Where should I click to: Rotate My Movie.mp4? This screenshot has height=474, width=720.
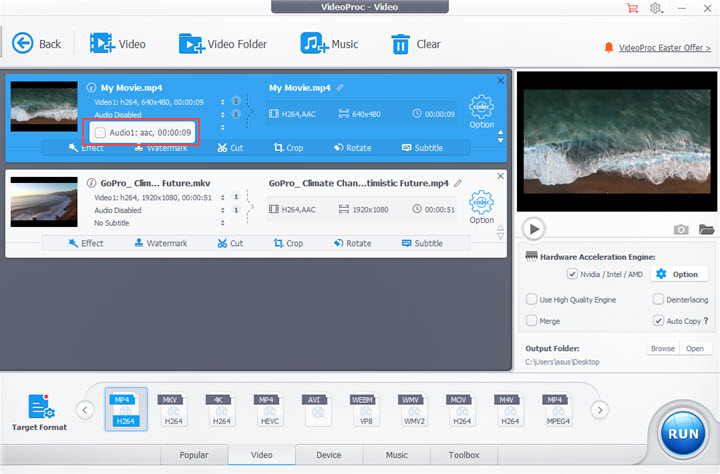(353, 148)
